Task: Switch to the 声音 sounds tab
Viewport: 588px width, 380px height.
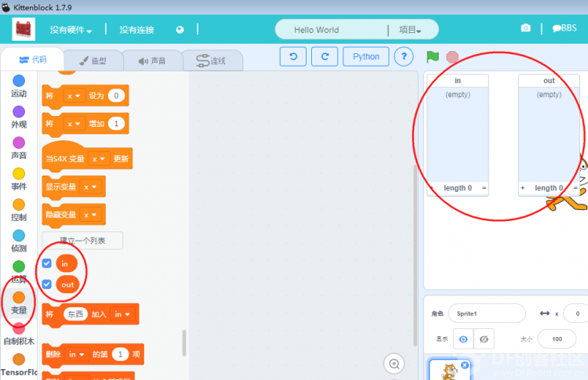Action: click(152, 60)
